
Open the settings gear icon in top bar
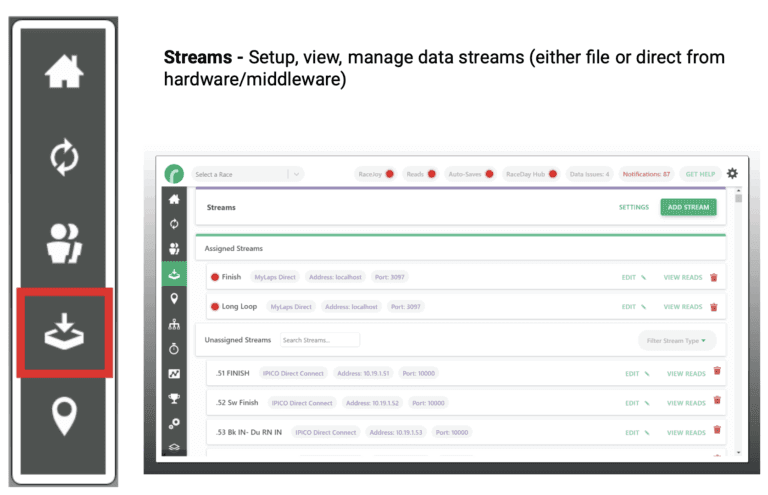coord(732,174)
